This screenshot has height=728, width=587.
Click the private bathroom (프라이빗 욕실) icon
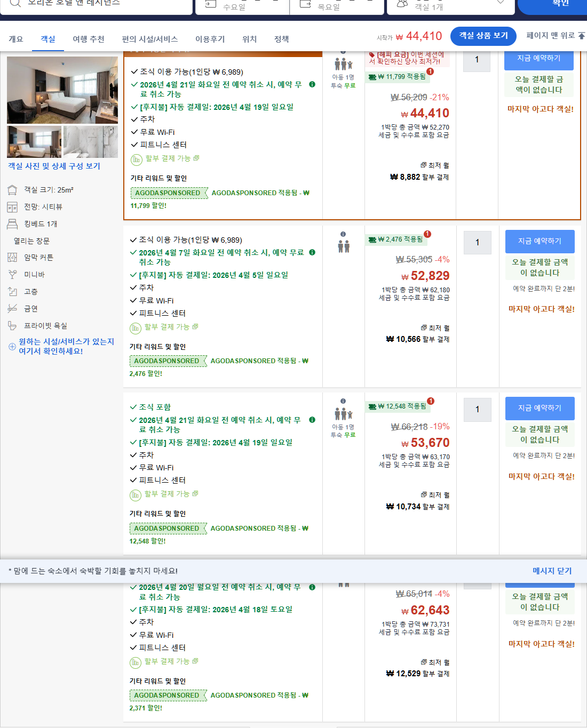pos(12,325)
